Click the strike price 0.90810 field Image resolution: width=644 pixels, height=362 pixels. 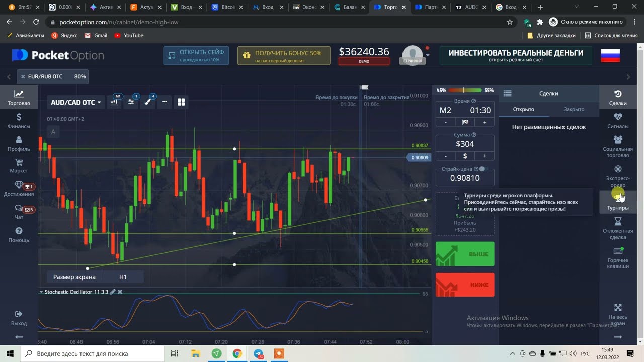click(x=465, y=178)
